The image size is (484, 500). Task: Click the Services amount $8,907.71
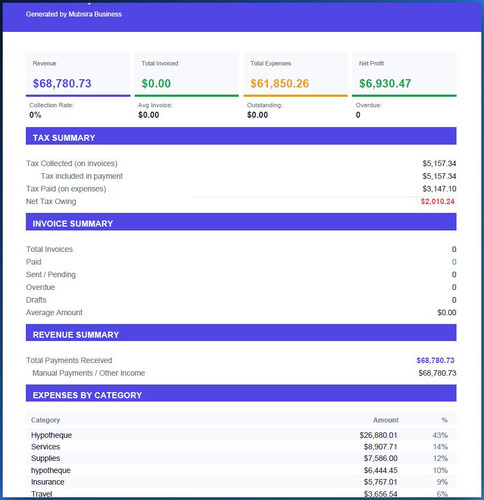pos(380,447)
